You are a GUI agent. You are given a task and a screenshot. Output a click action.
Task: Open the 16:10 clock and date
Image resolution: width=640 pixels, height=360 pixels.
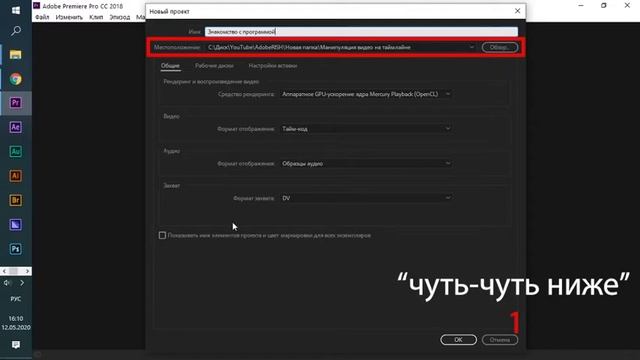[x=16, y=323]
